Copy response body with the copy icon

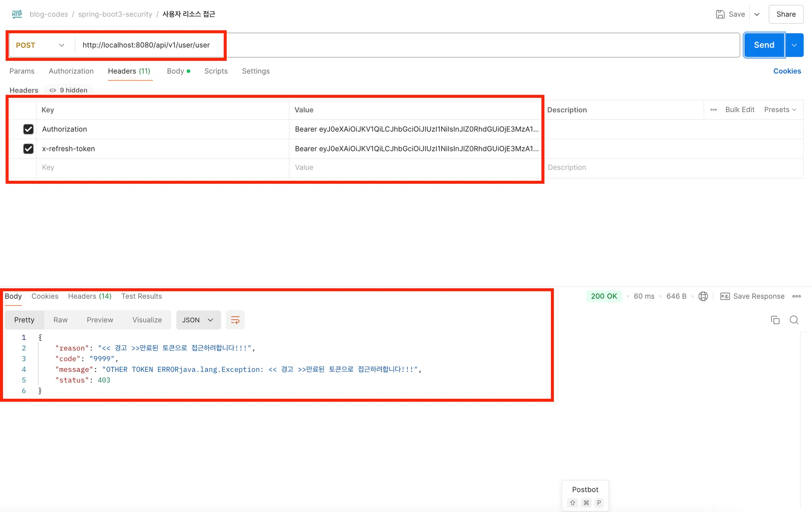click(x=775, y=320)
